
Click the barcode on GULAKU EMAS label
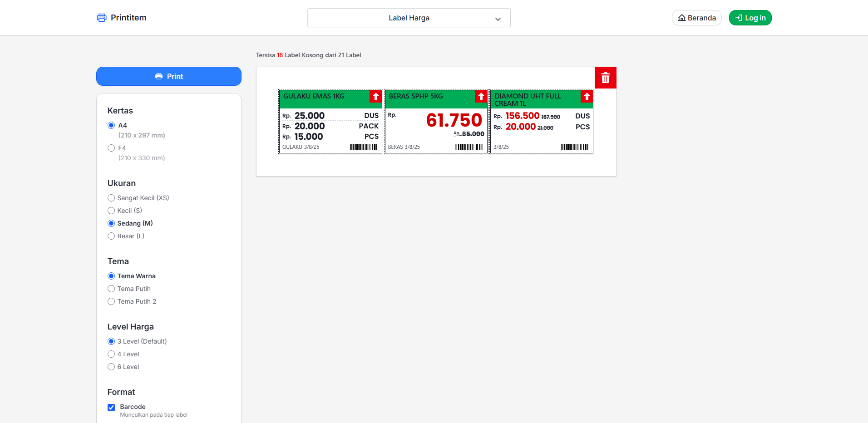pos(363,147)
